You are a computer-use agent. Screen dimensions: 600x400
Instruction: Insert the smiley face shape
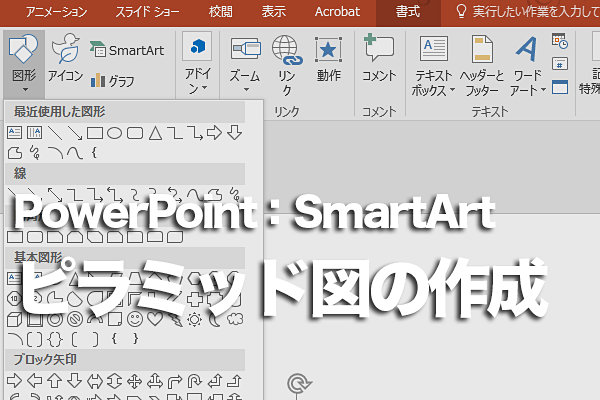(135, 319)
